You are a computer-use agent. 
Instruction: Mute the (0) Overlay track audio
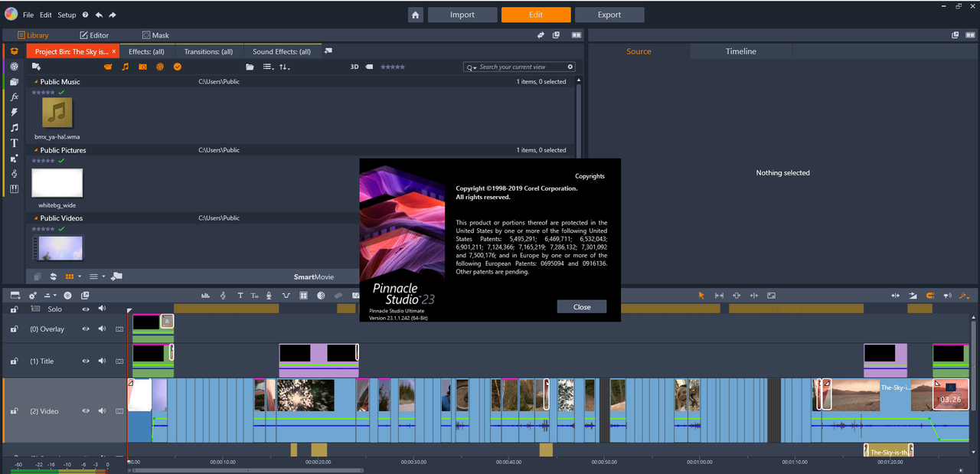pos(102,329)
